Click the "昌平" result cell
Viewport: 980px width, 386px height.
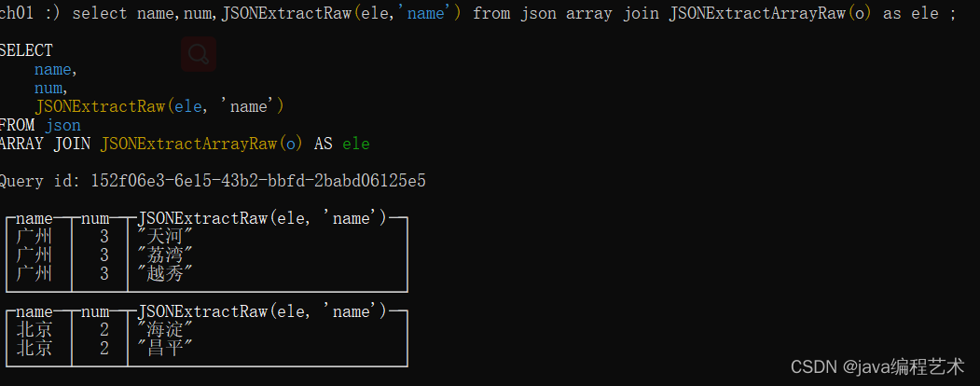[x=164, y=349]
